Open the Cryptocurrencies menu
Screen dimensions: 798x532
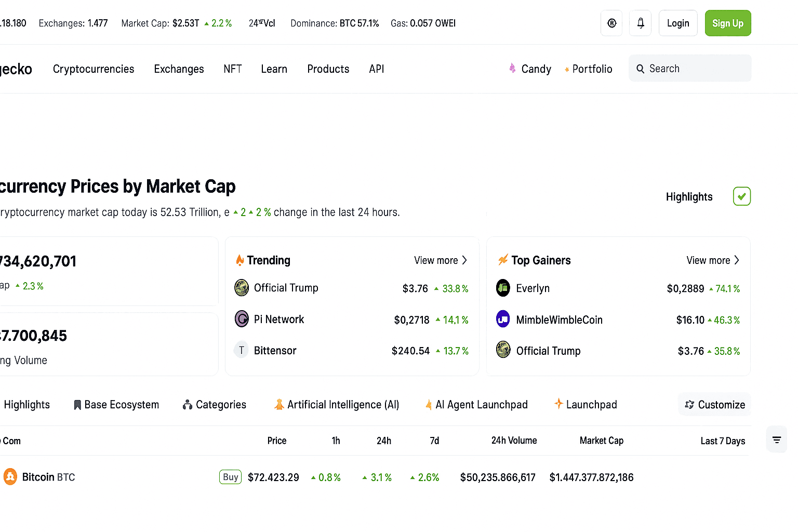(94, 69)
